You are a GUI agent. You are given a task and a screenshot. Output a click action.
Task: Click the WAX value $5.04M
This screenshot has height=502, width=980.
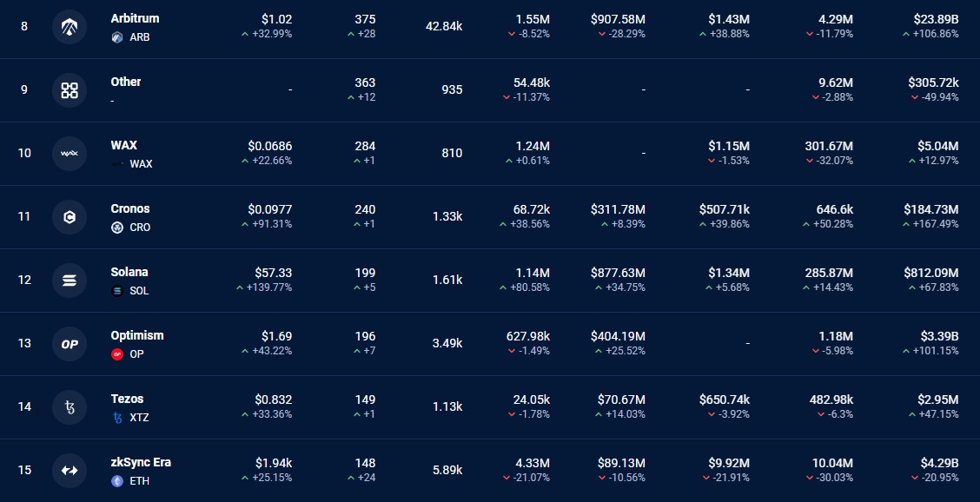click(938, 146)
